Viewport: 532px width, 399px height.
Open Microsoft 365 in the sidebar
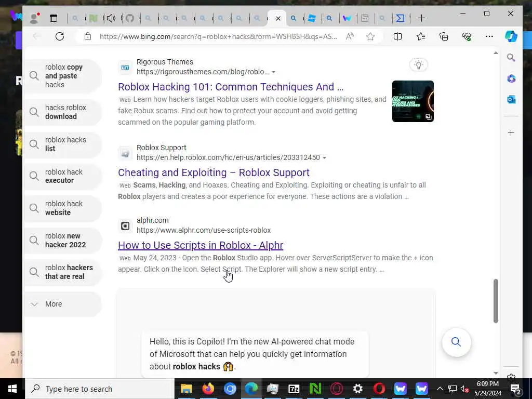511,79
